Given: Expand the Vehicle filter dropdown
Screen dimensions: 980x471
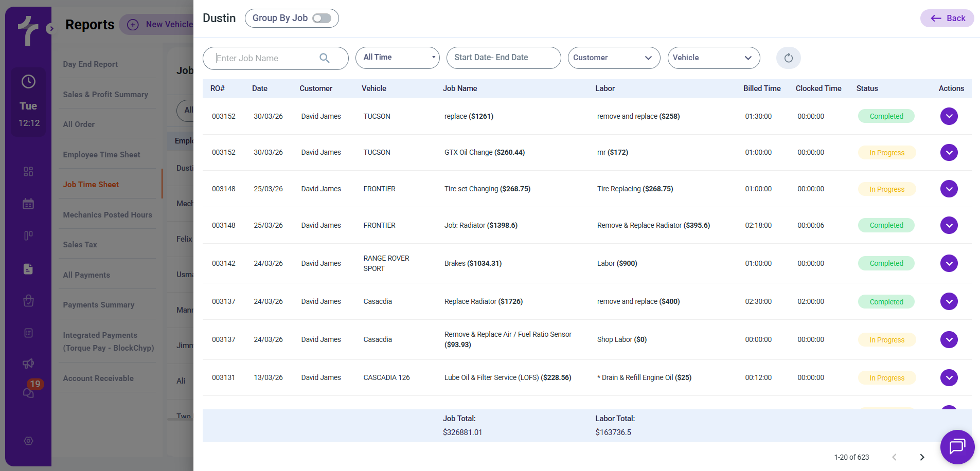Looking at the screenshot, I should (713, 58).
